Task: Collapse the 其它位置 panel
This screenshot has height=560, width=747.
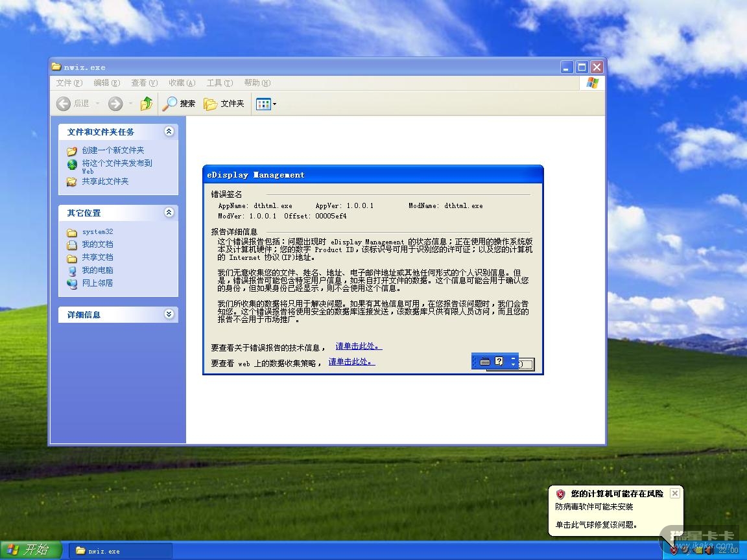Action: tap(169, 213)
